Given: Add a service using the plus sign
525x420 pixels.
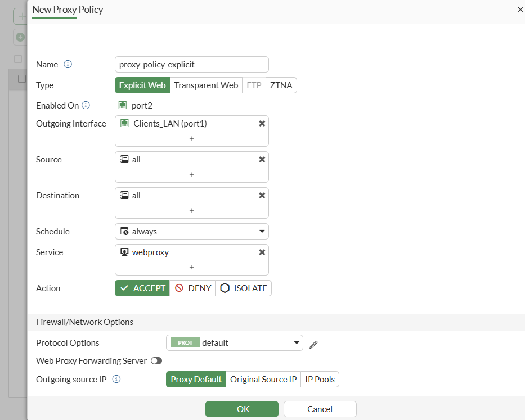Looking at the screenshot, I should 191,267.
